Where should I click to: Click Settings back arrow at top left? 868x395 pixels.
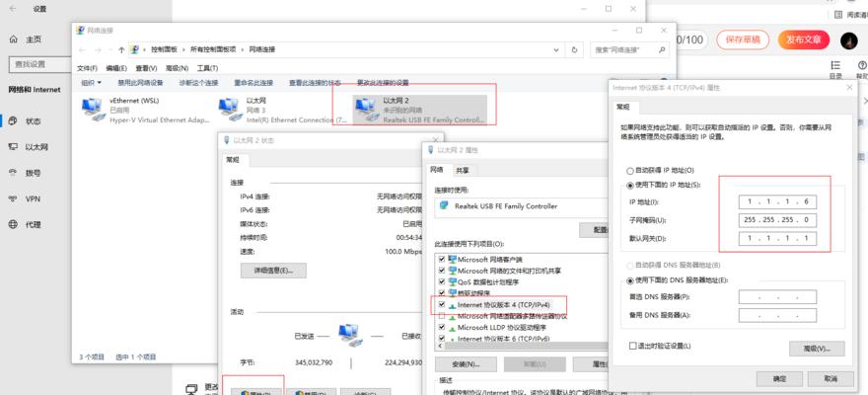(x=13, y=9)
